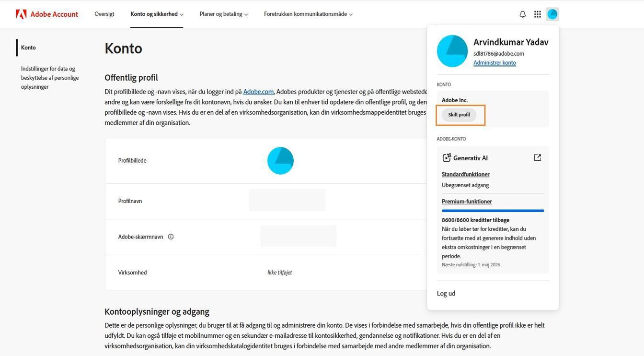
Task: Expand Planer og betaling menu
Action: click(x=224, y=14)
